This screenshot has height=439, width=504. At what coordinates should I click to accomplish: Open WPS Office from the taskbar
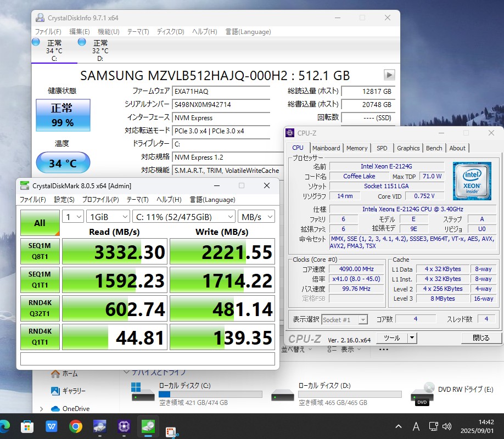[x=52, y=426]
